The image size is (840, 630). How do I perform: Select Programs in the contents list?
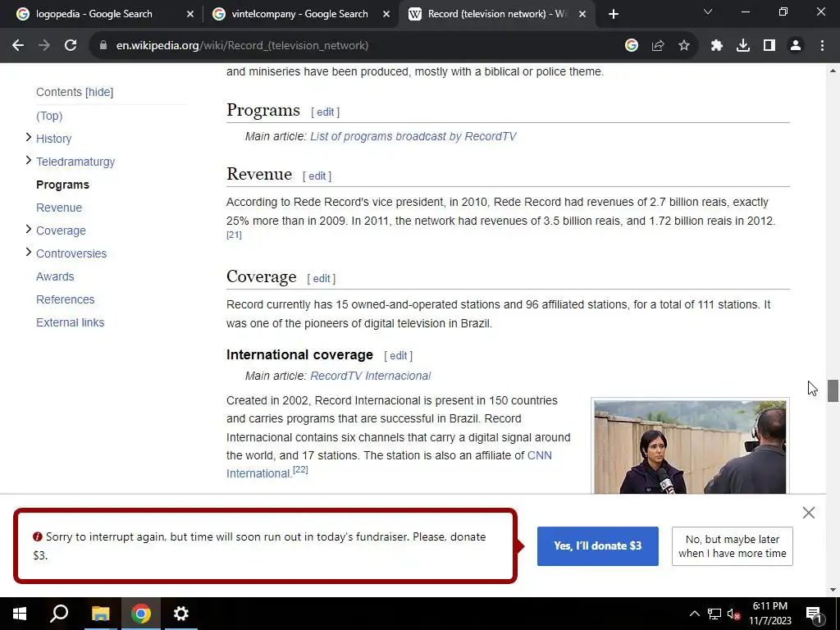point(62,185)
